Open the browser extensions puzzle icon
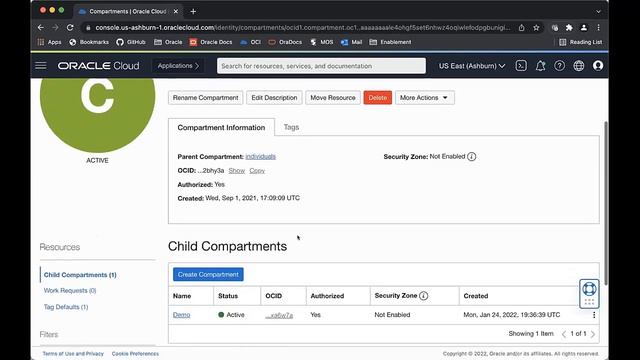 click(x=569, y=27)
